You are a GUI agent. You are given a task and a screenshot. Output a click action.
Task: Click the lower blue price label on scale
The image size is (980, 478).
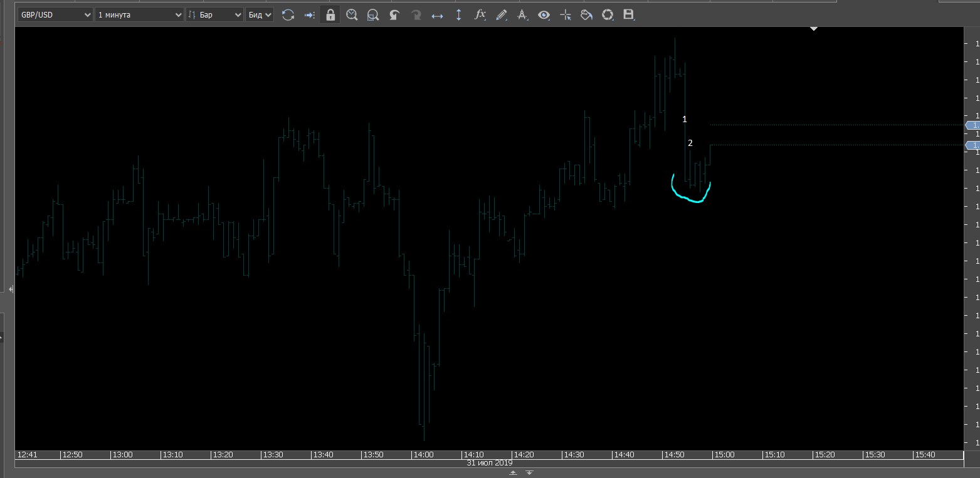click(973, 145)
